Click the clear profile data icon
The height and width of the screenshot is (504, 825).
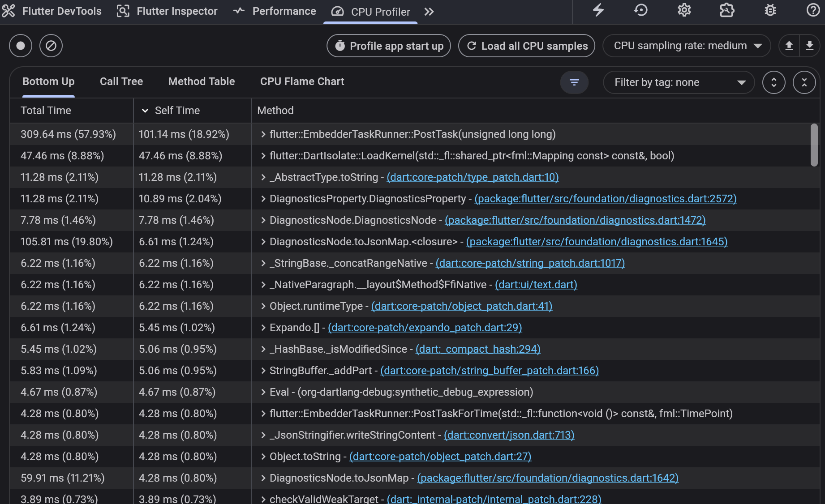[x=51, y=46]
